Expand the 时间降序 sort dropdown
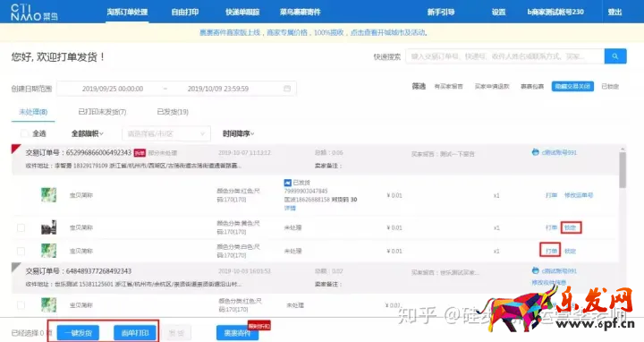Viewport: 644px width, 342px height. click(x=238, y=133)
